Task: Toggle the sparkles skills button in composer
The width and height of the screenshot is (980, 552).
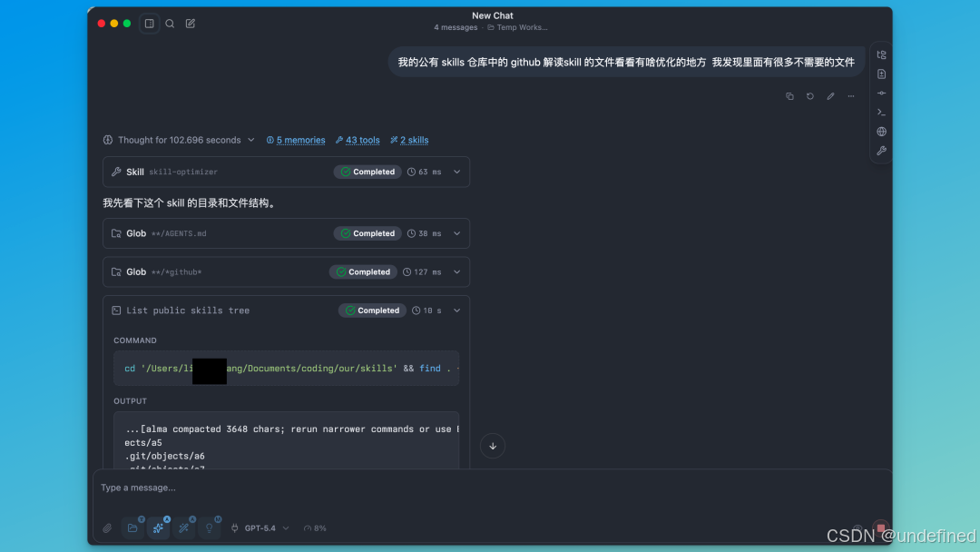Action: [158, 528]
